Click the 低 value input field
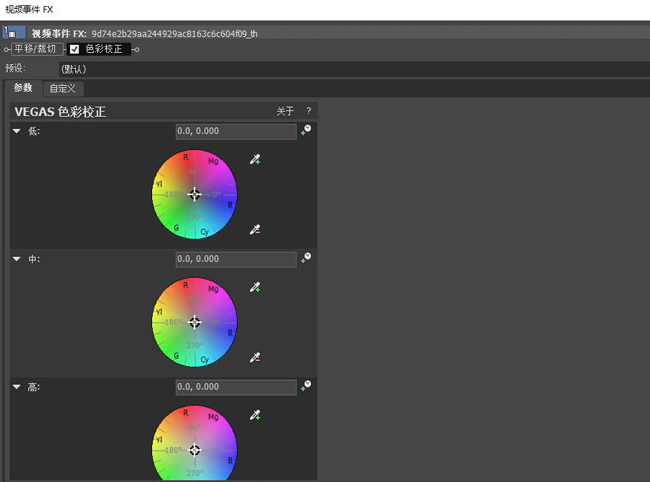 click(236, 131)
